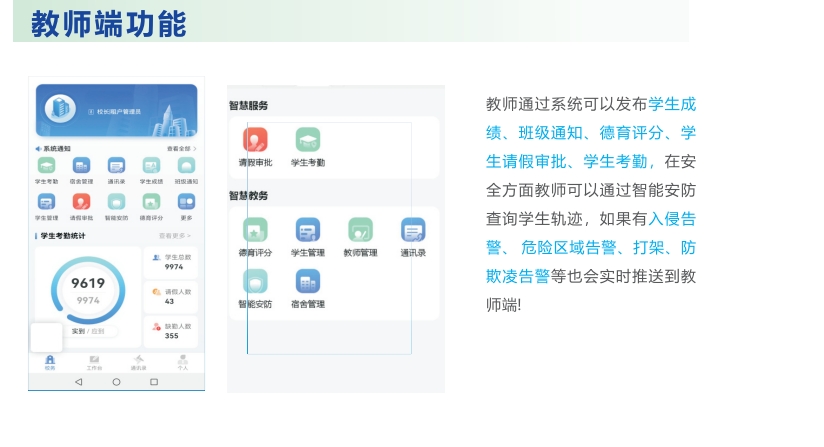This screenshot has width=824, height=447.
Task: Tap the 请假人数 43 card
Action: (171, 297)
